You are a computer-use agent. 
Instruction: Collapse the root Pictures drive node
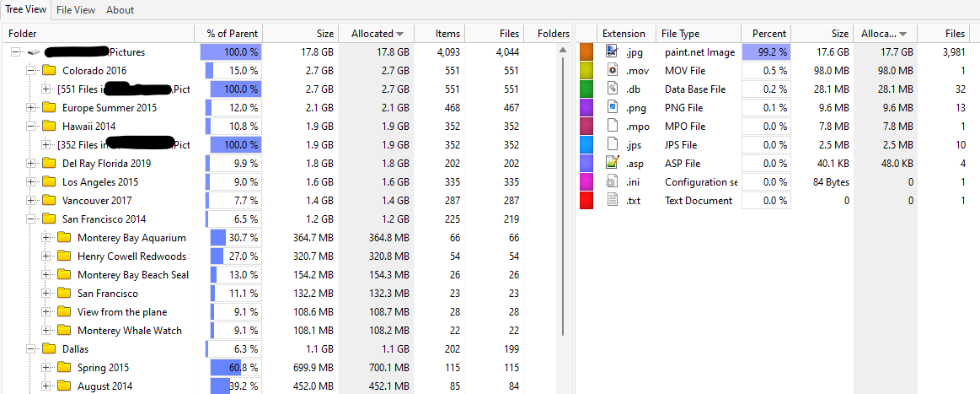[x=16, y=52]
